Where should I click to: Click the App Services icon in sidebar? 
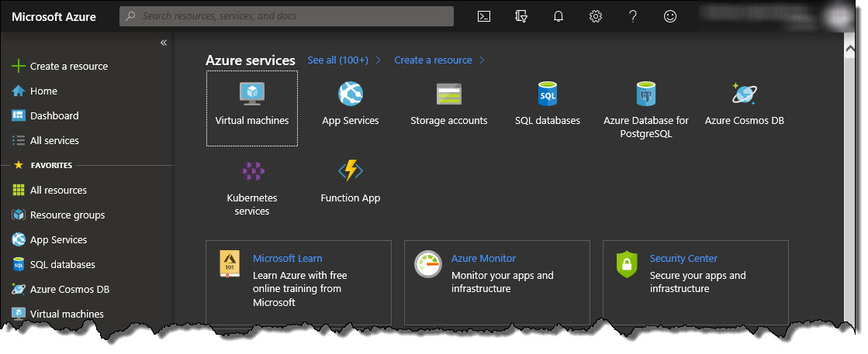pyautogui.click(x=19, y=239)
